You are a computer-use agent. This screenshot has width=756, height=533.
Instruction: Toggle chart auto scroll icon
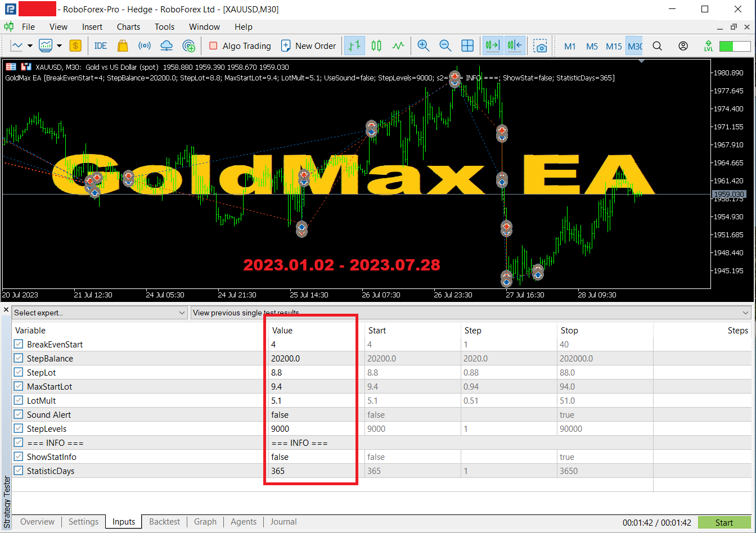click(x=493, y=46)
